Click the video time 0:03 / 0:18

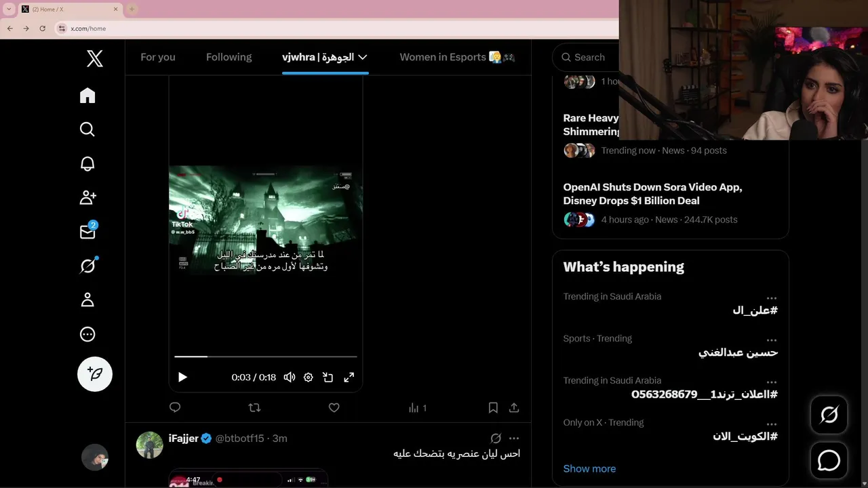[x=254, y=378]
